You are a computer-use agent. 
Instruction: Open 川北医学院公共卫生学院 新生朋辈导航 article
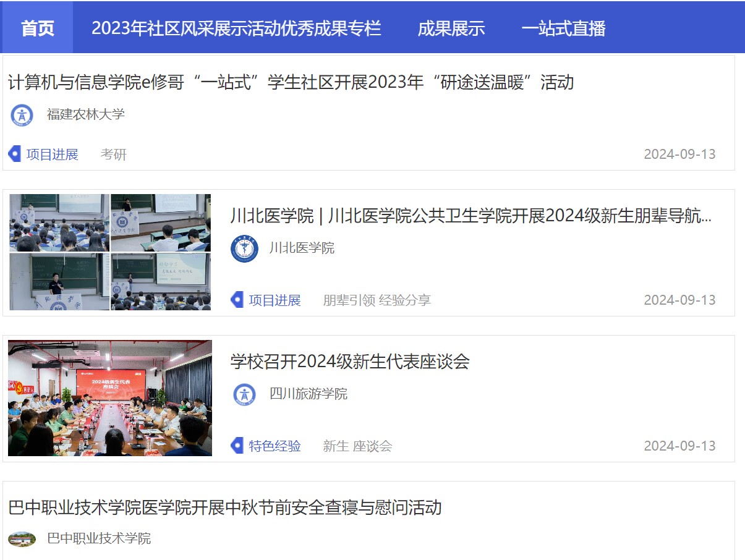471,216
